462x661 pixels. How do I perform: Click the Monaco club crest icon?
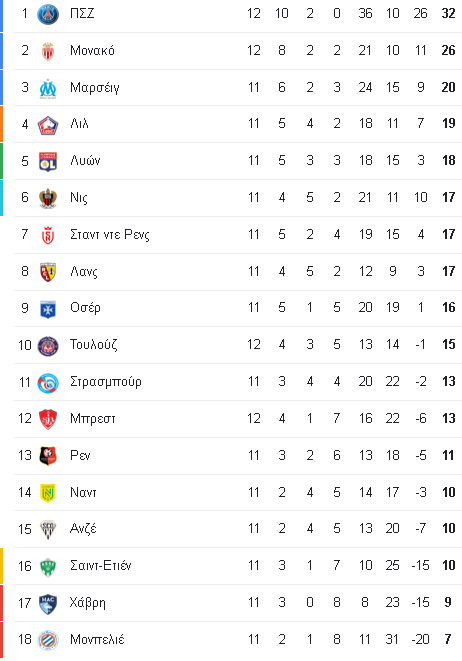(x=48, y=51)
